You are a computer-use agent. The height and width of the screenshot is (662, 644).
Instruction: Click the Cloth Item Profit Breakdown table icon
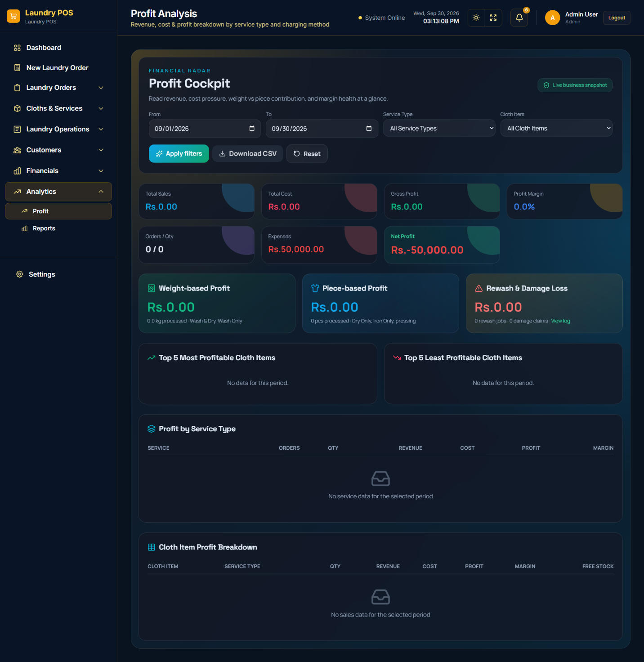[x=152, y=547]
